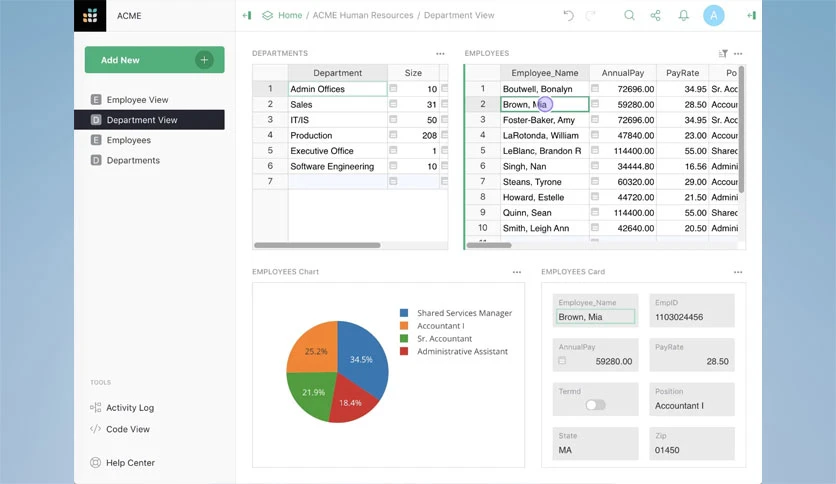Click the Employee_Name field in the card

(596, 317)
